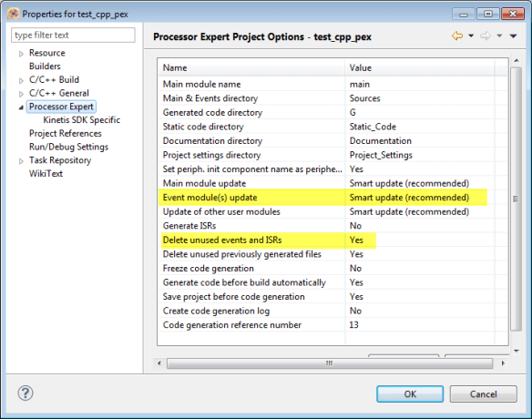Viewport: 532px width, 419px height.
Task: Click the horizontal scrollbar thumb
Action: (x=330, y=363)
